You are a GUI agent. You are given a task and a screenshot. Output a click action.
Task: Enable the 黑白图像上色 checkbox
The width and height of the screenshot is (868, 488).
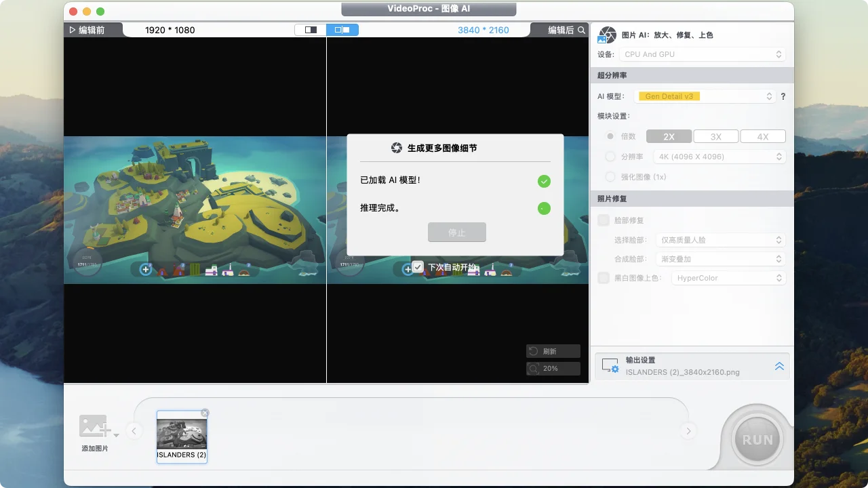tap(604, 278)
